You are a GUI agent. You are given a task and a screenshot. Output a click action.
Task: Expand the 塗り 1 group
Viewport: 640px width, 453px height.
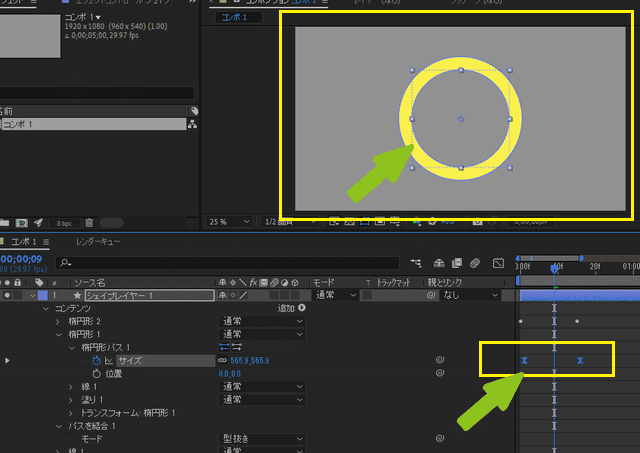(x=71, y=400)
